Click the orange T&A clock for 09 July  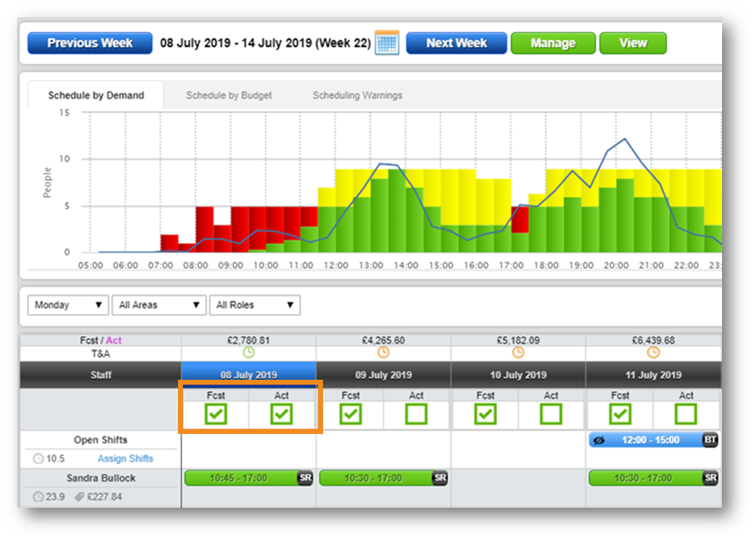tap(384, 353)
